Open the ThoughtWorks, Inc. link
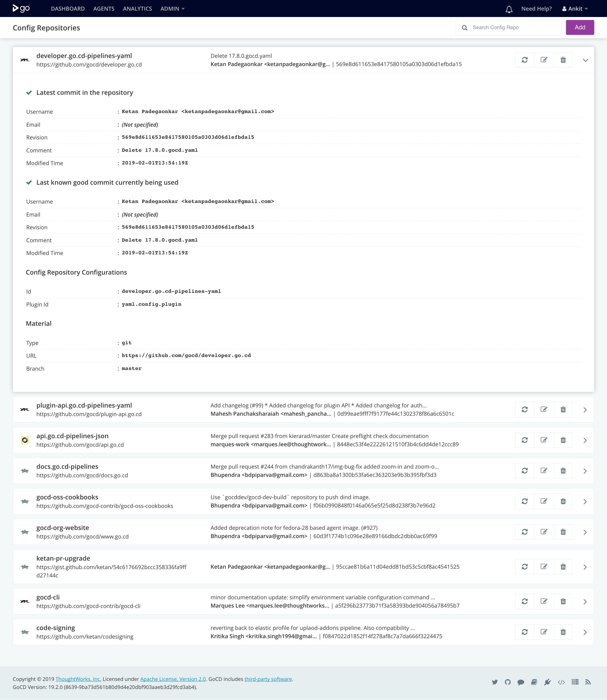 [78, 679]
